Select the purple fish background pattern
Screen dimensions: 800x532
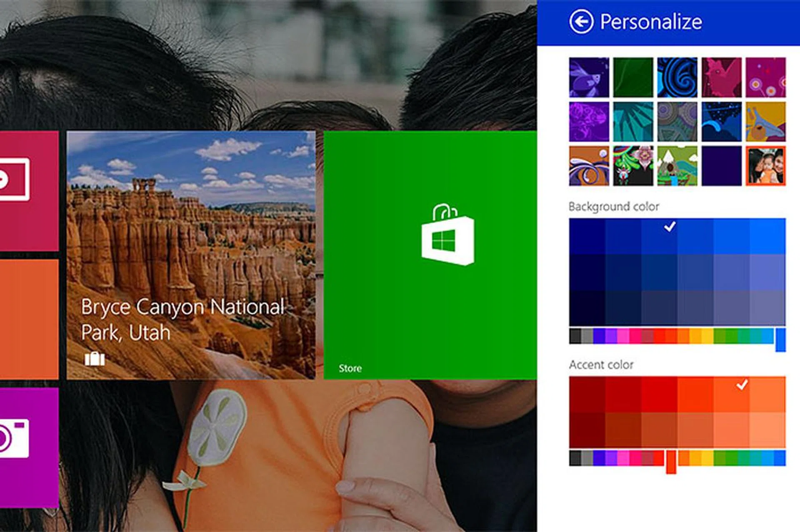(589, 77)
